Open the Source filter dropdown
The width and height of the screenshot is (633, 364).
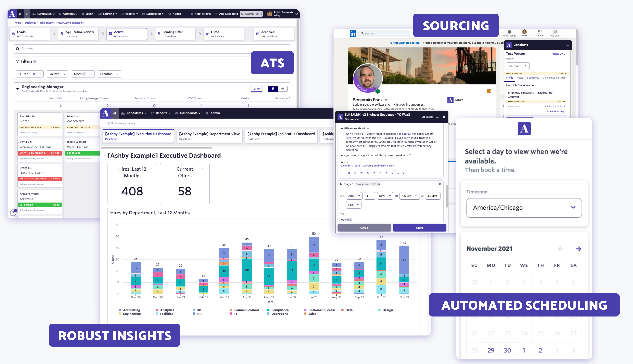[57, 74]
